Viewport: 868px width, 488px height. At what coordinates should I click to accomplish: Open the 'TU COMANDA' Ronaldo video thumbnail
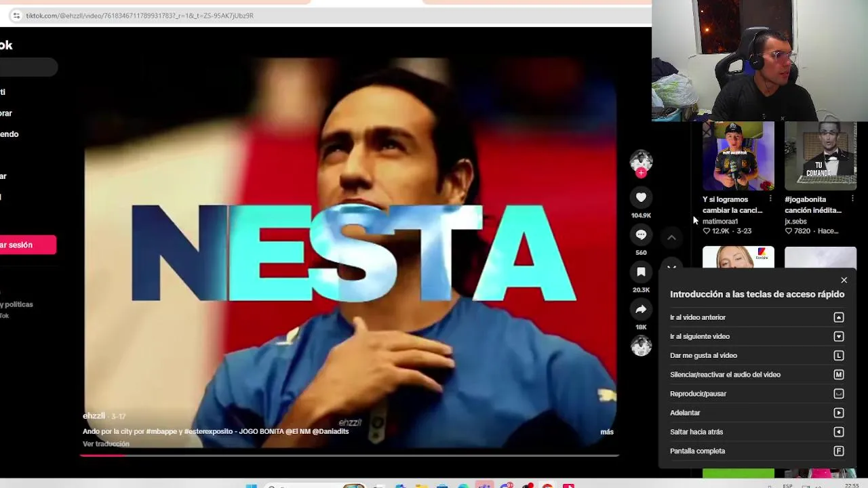coord(821,156)
